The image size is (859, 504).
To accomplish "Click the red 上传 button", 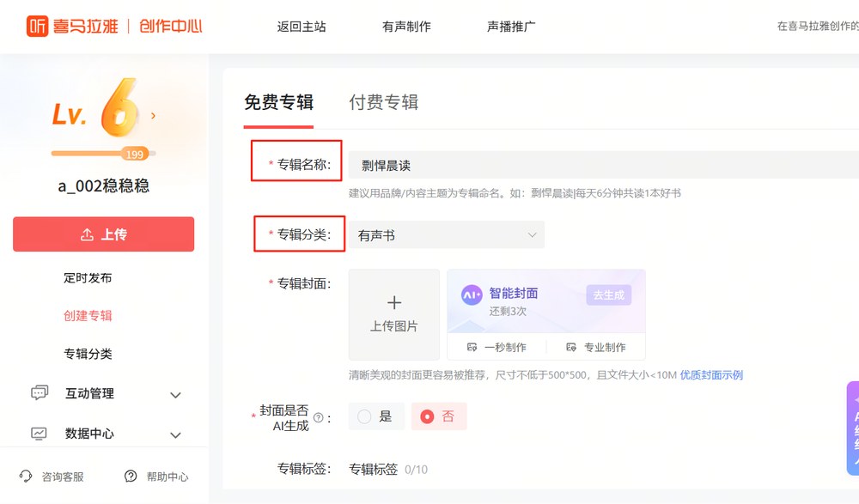I will [x=104, y=234].
